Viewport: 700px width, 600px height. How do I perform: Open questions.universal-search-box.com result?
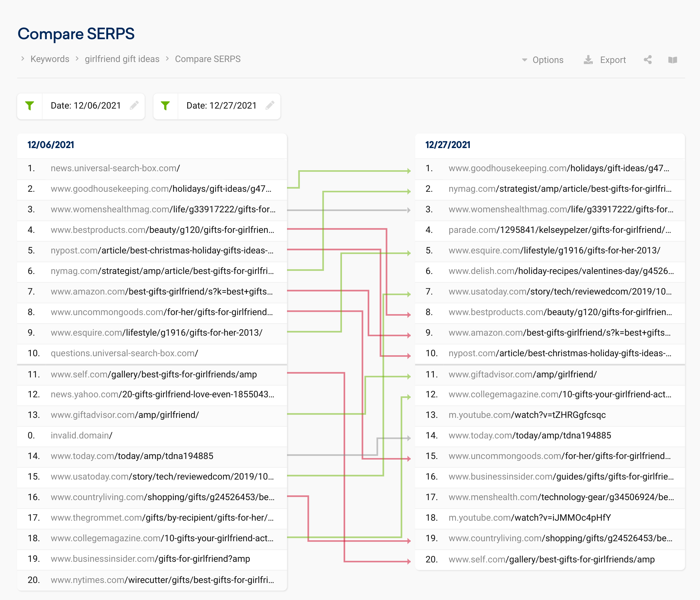(124, 353)
